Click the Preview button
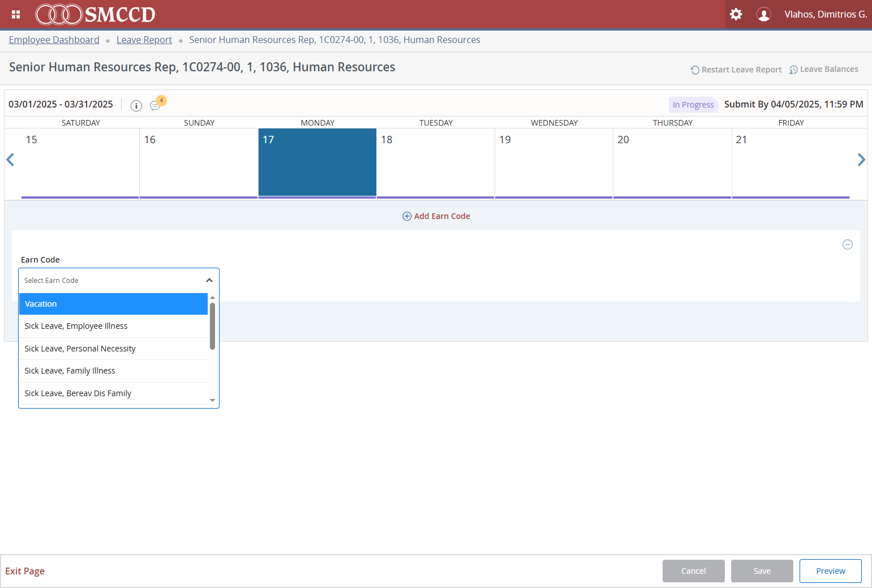The width and height of the screenshot is (872, 588). coord(830,571)
